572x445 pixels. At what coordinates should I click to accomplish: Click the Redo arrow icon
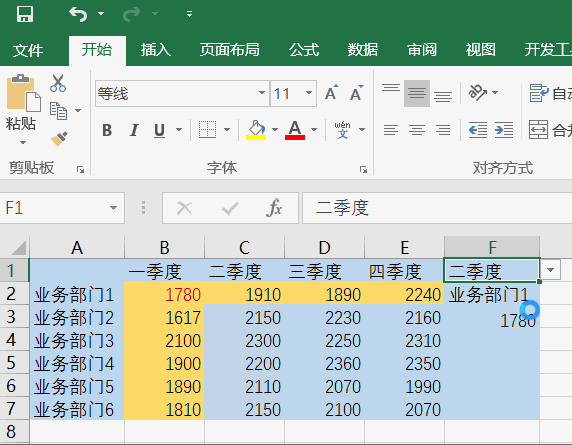[131, 14]
